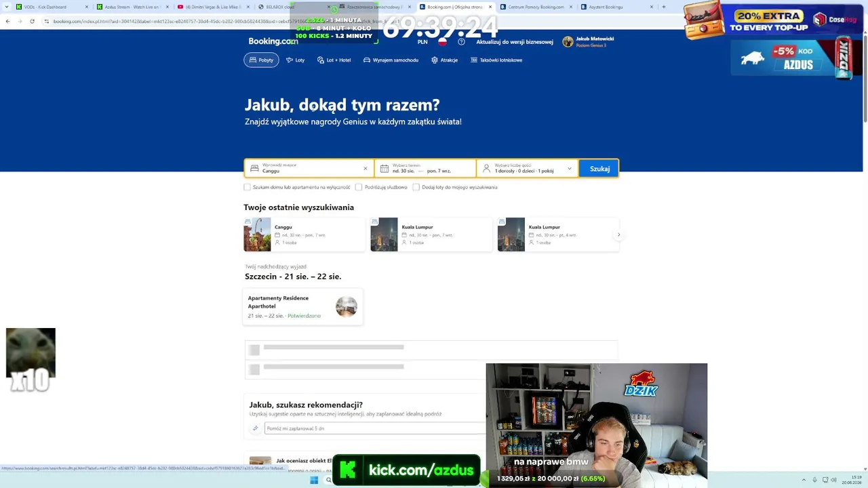Click the Szukaj search button
The height and width of the screenshot is (488, 868).
(x=599, y=169)
